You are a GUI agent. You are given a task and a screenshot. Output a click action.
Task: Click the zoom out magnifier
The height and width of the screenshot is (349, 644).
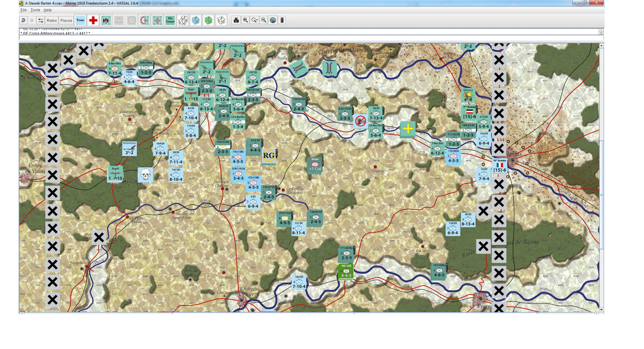click(x=264, y=21)
